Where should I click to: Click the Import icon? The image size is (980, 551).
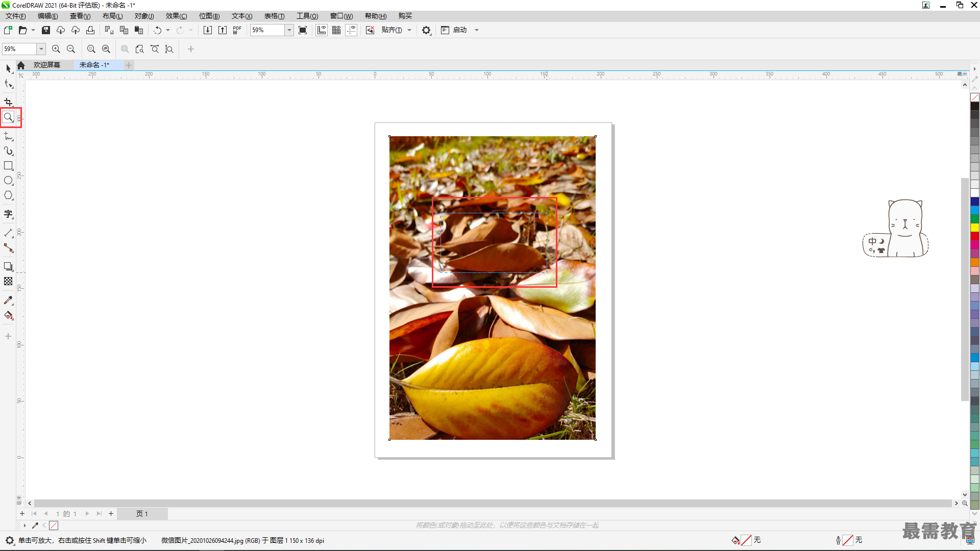tap(208, 30)
